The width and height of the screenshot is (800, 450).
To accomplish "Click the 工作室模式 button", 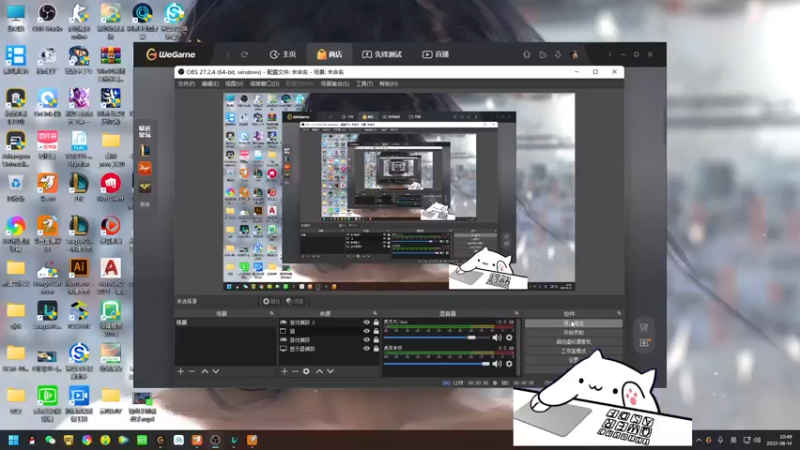I will 573,351.
